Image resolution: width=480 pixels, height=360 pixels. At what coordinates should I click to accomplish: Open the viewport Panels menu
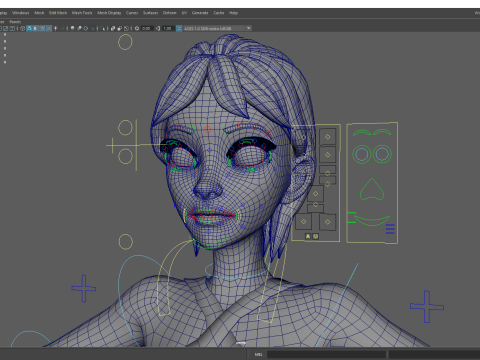pyautogui.click(x=15, y=22)
